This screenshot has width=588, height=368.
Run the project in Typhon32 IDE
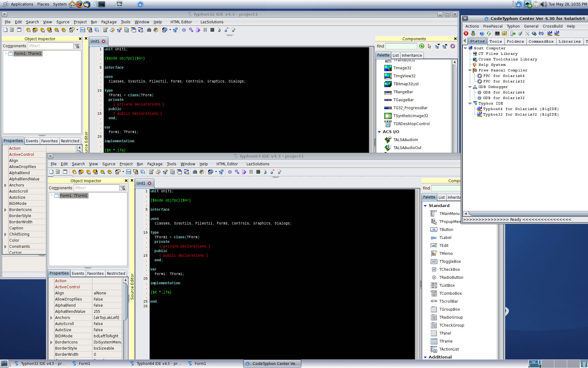click(198, 30)
